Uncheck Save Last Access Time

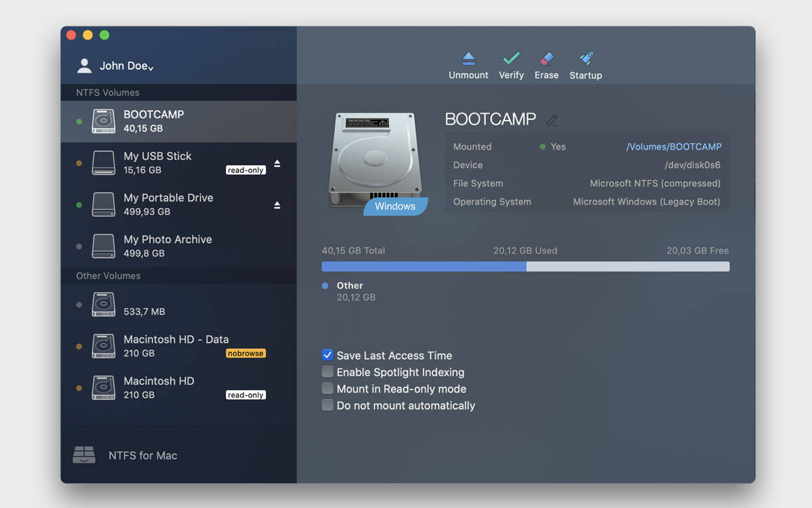click(x=328, y=355)
